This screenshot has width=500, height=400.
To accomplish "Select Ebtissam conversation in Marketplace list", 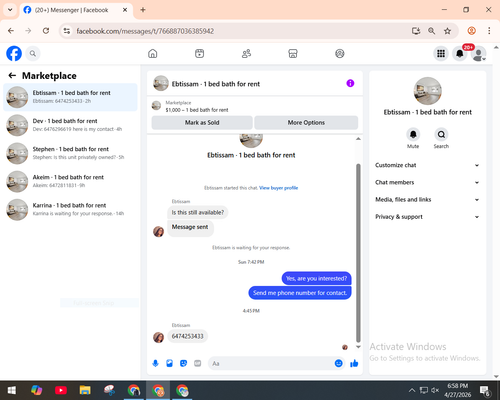I will (x=70, y=97).
